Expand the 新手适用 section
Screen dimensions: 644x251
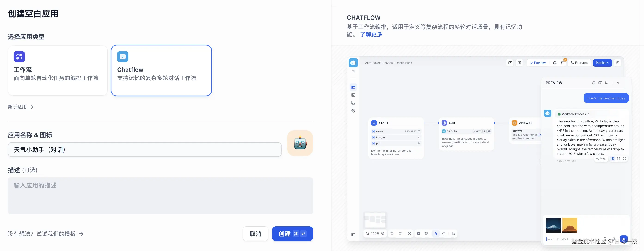21,107
